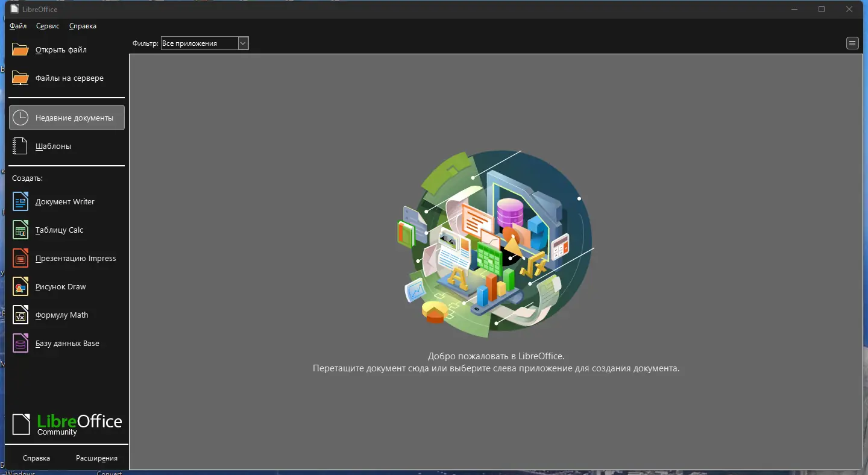The image size is (868, 475).
Task: Click the Расширения button
Action: (96, 458)
